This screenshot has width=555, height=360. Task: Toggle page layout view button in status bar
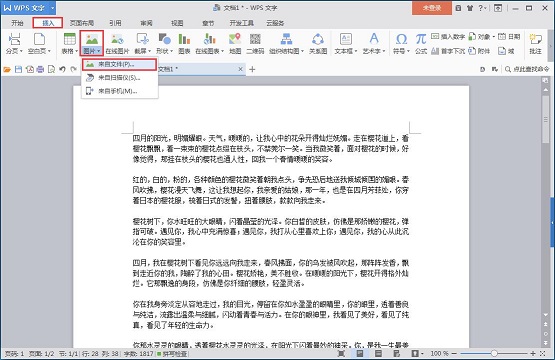(x=360, y=353)
